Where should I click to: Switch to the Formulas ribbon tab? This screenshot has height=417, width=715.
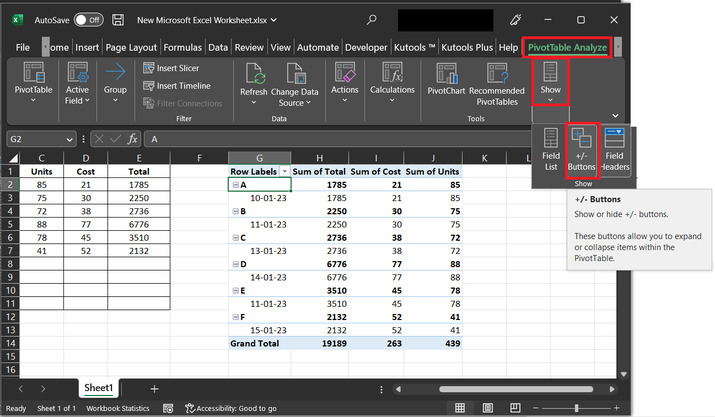click(x=183, y=47)
